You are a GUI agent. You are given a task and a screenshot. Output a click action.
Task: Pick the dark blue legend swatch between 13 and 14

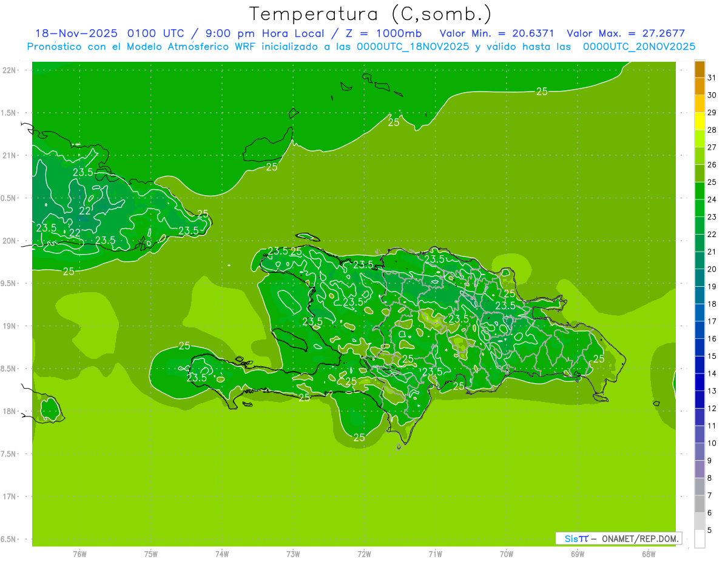point(699,382)
